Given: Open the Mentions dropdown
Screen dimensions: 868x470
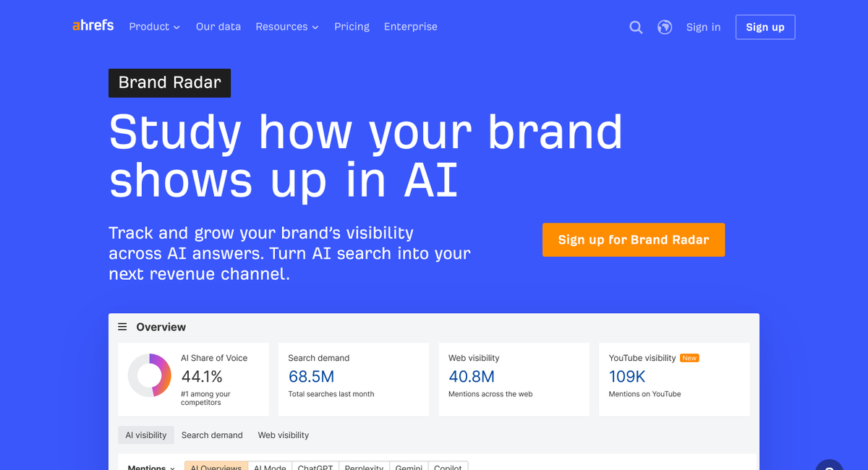Looking at the screenshot, I should point(151,468).
